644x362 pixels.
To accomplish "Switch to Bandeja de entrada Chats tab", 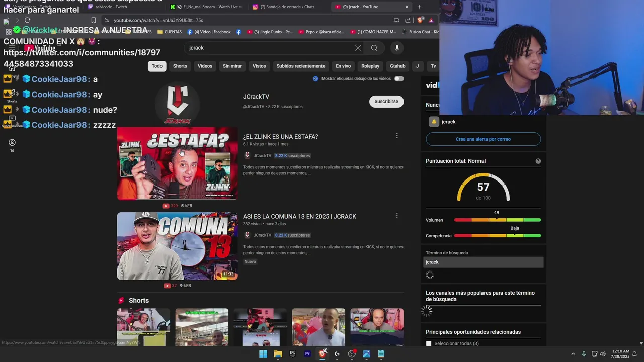I will pos(289,7).
